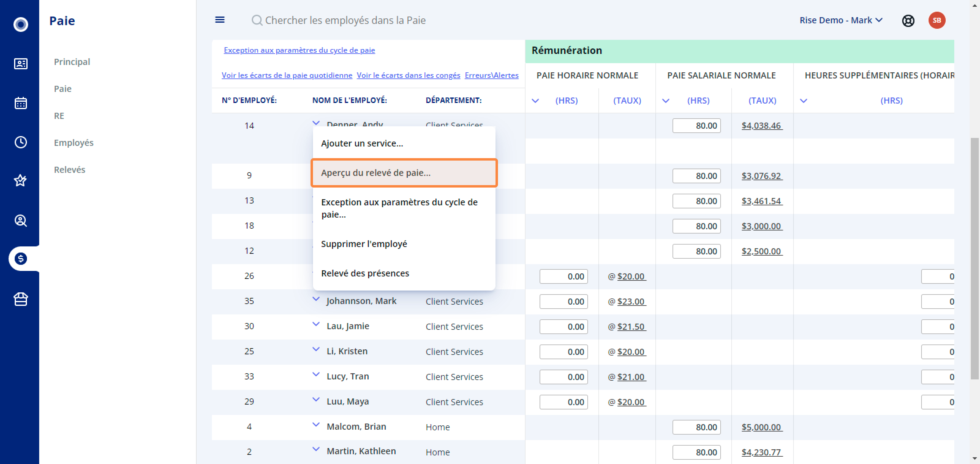Screen dimensions: 980x464
Task: Select the dollar payroll sidebar icon
Action: coord(21,259)
